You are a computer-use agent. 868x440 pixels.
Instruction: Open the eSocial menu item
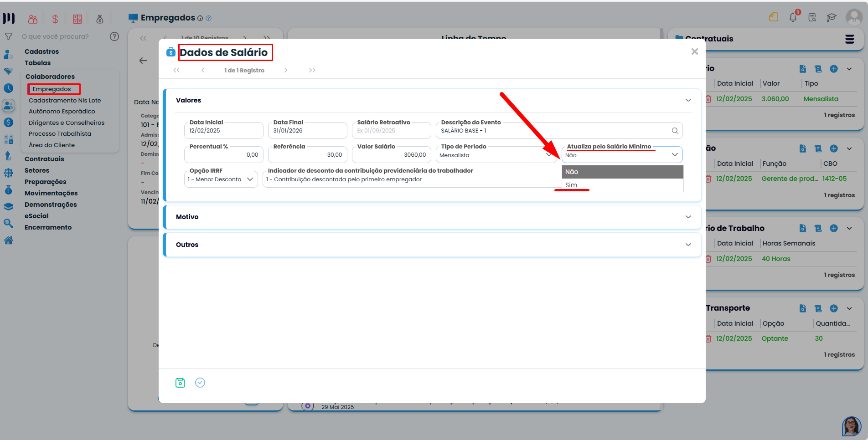click(x=36, y=216)
